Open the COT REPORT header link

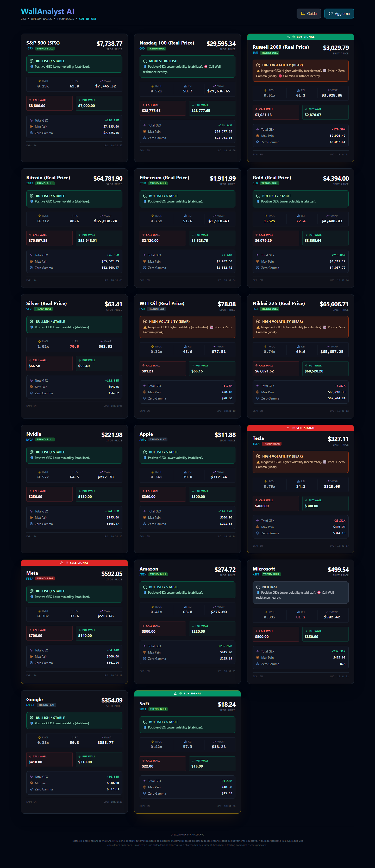[88, 19]
